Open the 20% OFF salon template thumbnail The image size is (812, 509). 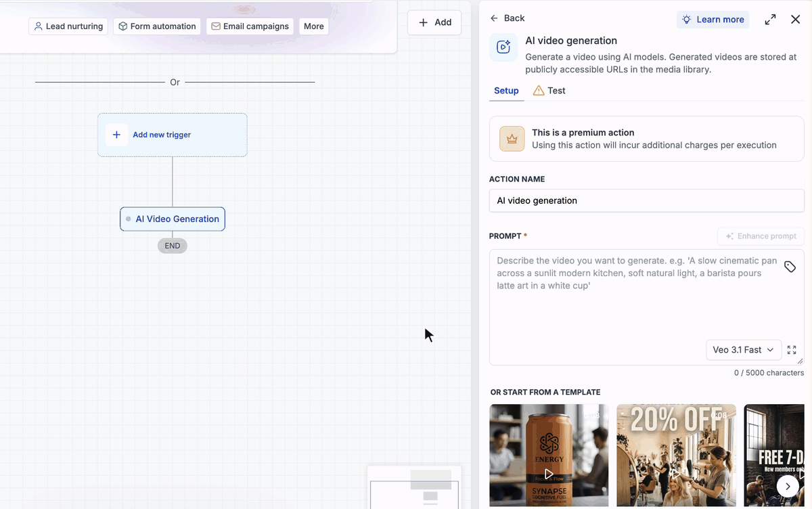click(x=676, y=456)
